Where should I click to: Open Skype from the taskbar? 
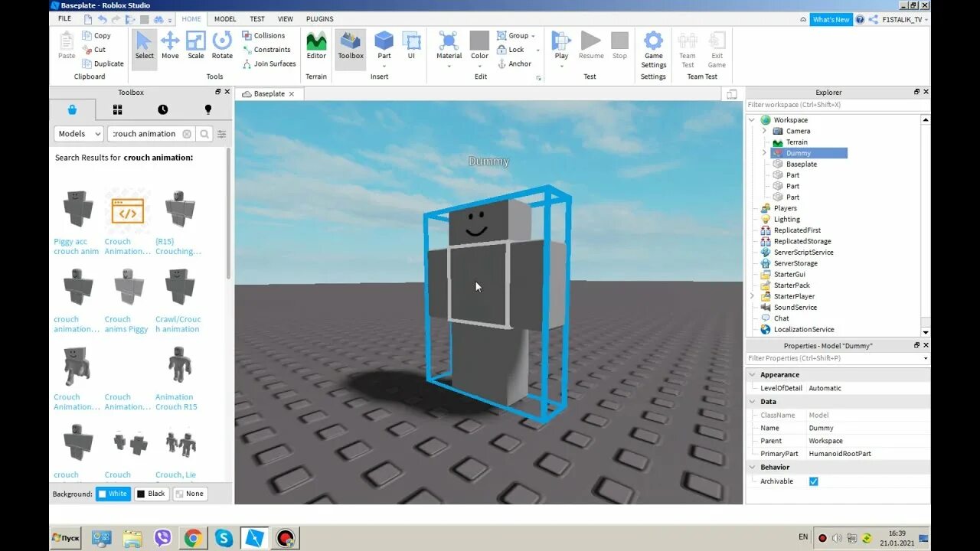tap(224, 538)
